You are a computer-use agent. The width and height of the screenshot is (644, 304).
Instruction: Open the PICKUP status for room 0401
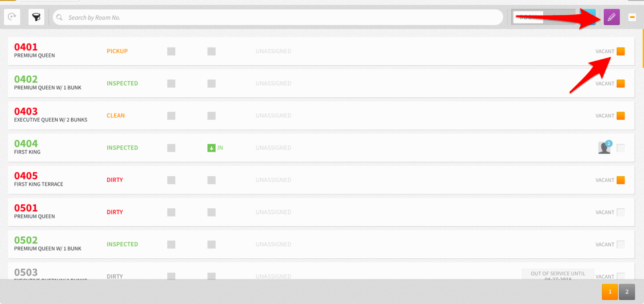[117, 51]
